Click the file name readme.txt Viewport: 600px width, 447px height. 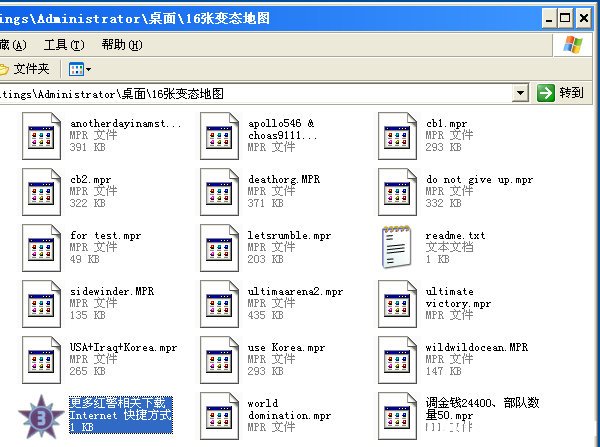(x=455, y=236)
